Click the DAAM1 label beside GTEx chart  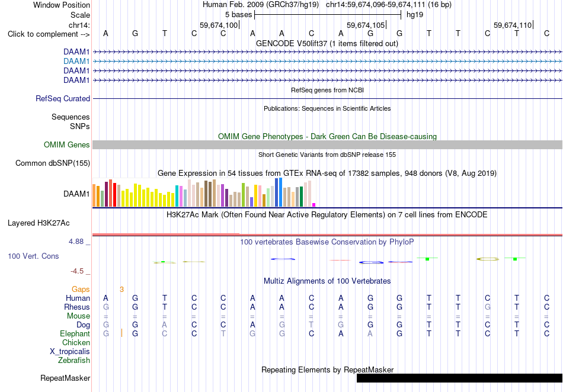click(x=76, y=194)
